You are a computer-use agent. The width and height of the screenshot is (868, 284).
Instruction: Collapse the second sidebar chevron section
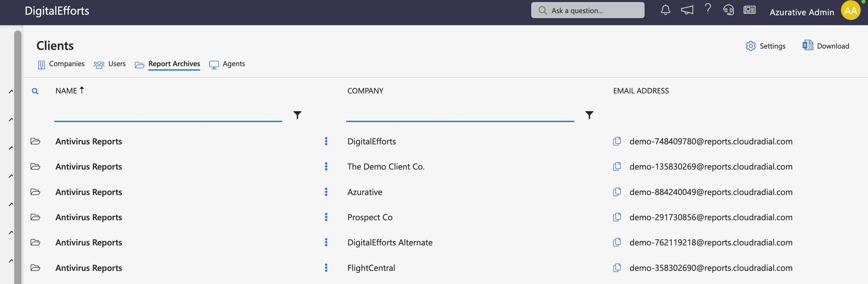pyautogui.click(x=11, y=119)
